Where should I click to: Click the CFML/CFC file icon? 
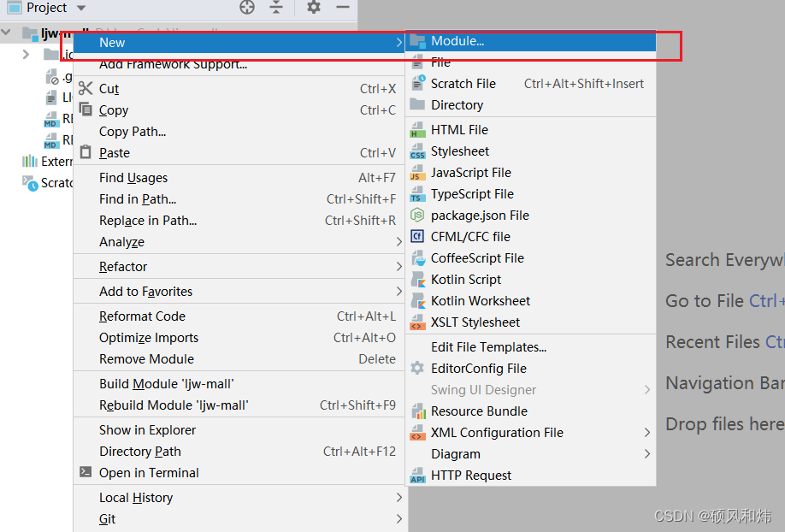417,236
